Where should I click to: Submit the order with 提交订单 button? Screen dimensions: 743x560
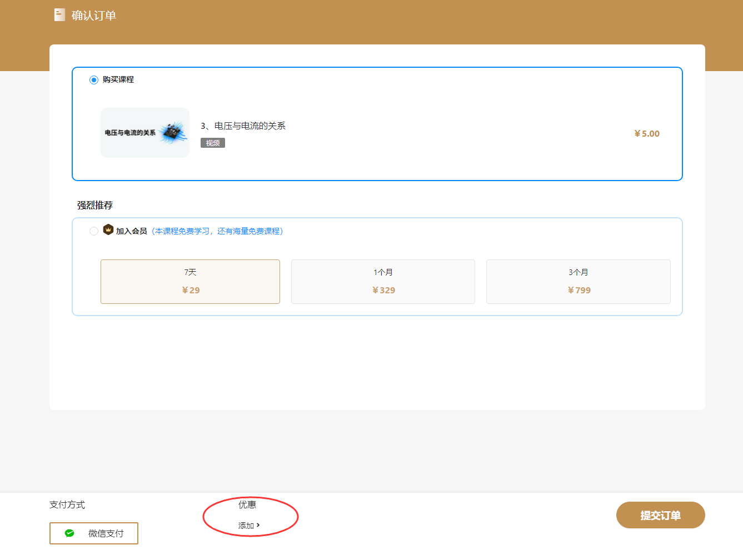pyautogui.click(x=660, y=516)
